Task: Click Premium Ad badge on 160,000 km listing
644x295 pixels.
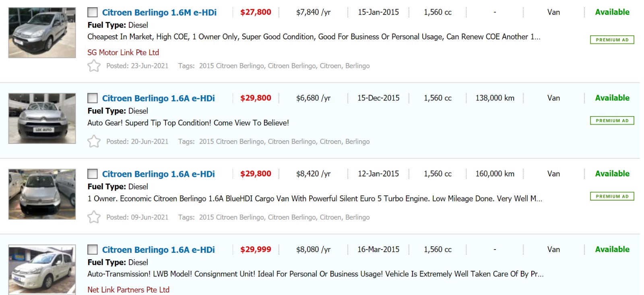Action: click(x=612, y=197)
